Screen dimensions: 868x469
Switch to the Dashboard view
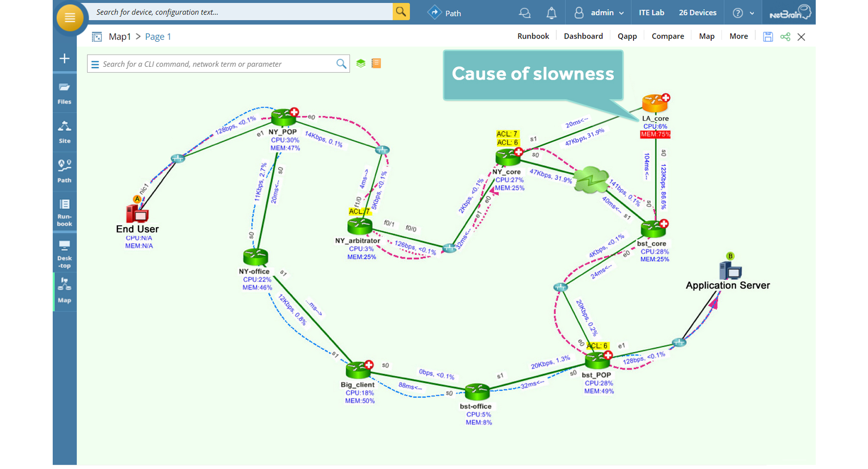pyautogui.click(x=583, y=36)
